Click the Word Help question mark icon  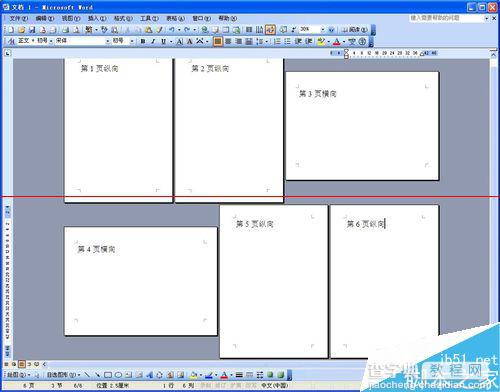pos(331,30)
